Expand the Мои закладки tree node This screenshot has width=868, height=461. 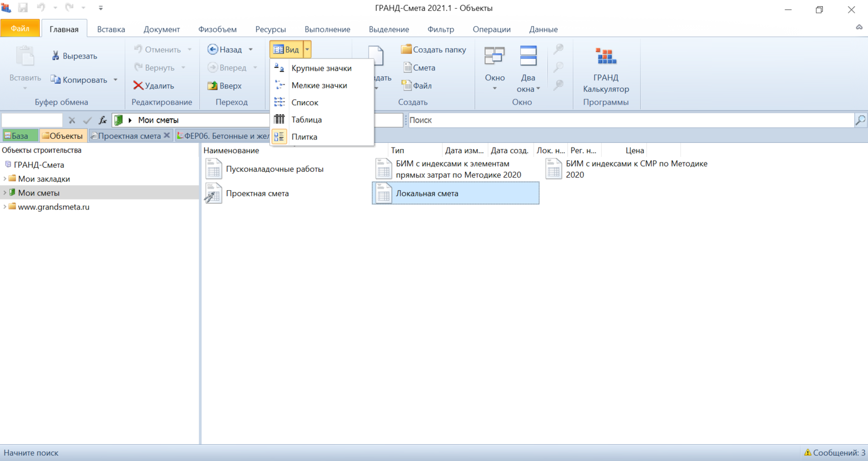[x=5, y=179]
